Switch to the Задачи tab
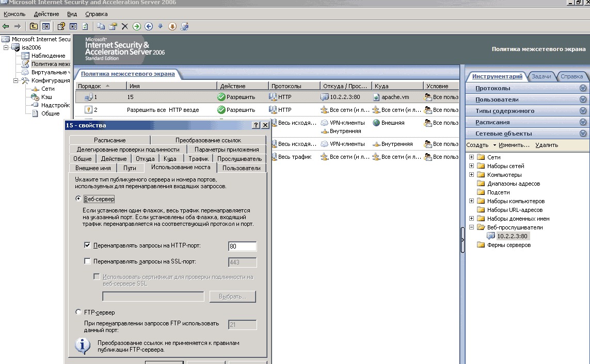The image size is (590, 364). 541,76
